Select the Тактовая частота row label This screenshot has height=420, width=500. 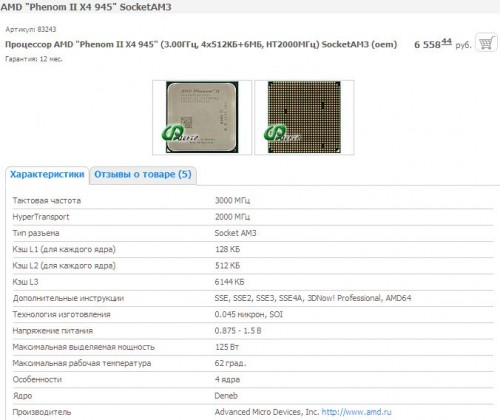pyautogui.click(x=47, y=201)
